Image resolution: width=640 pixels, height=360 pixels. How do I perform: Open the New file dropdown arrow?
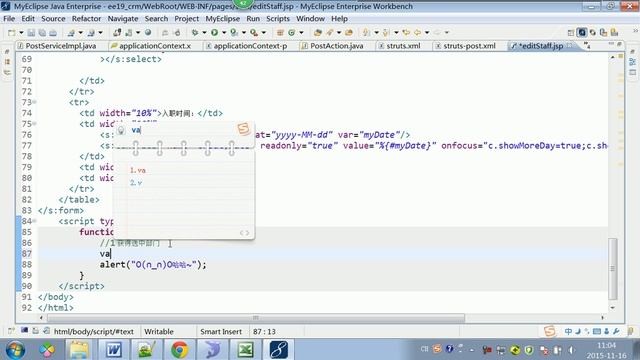21,33
